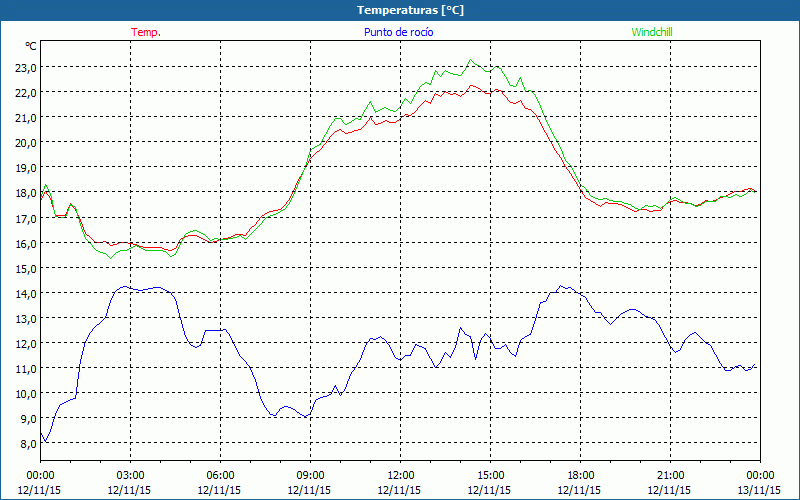Click the 15,0 y-axis value
Screen dimensions: 800x500
pos(26,268)
